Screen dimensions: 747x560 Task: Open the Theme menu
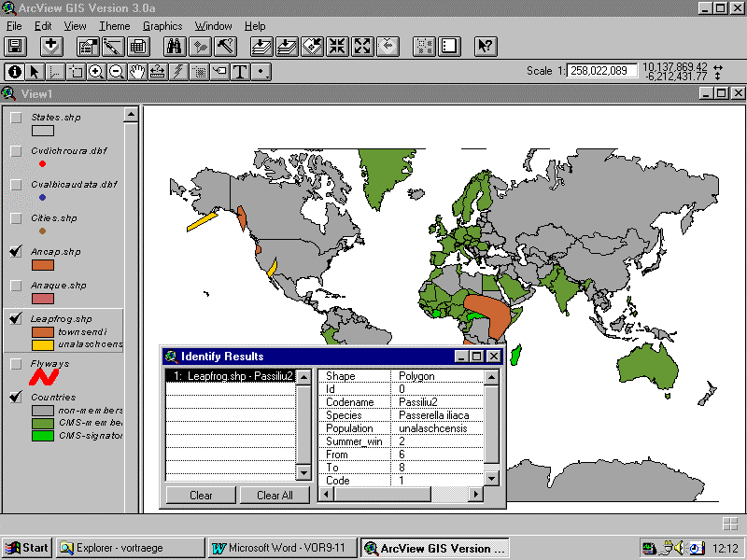click(x=114, y=26)
